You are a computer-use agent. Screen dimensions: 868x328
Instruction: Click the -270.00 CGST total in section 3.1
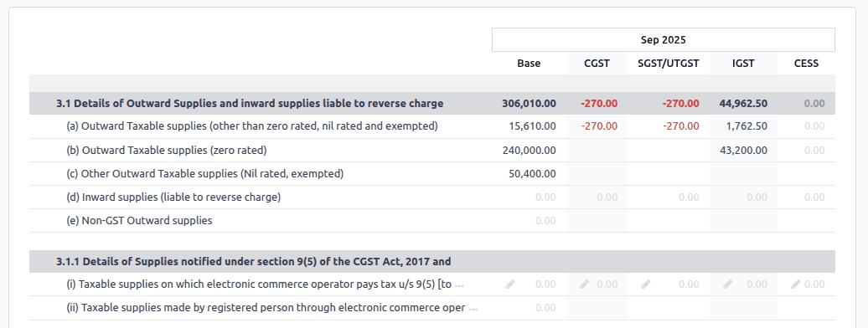coord(599,104)
